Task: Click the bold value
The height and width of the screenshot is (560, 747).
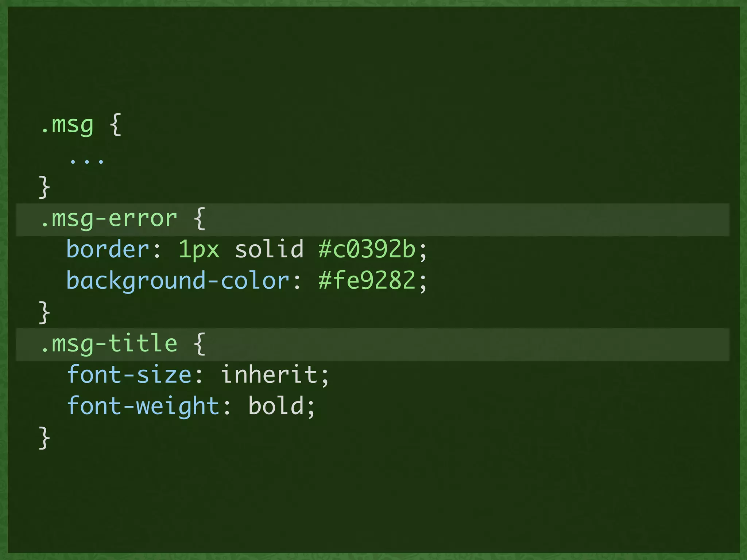Action: click(x=276, y=406)
